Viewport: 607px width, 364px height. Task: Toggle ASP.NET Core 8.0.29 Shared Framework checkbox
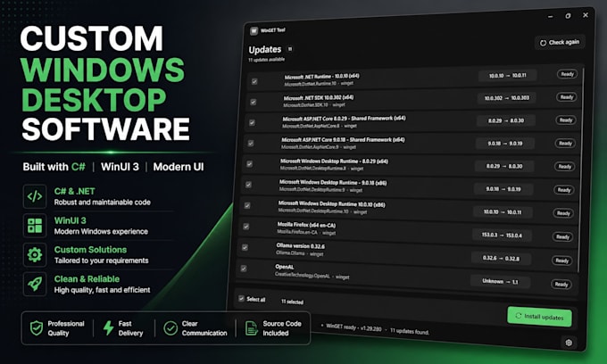click(x=252, y=122)
